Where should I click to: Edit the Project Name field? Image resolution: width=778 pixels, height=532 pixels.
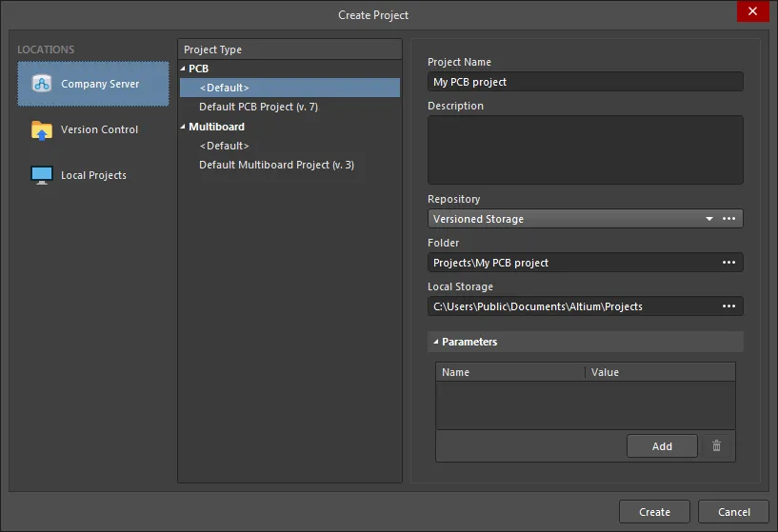[586, 82]
